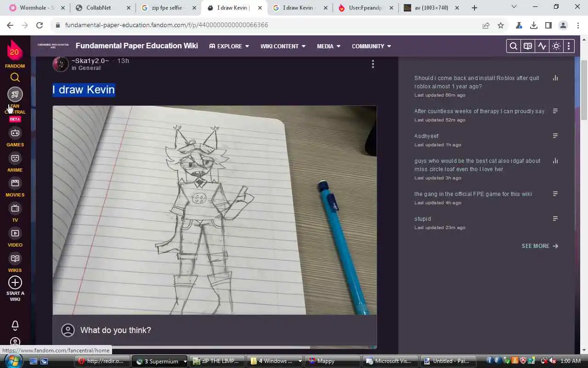Open the post options three-dot menu
This screenshot has width=588, height=368.
[x=373, y=64]
